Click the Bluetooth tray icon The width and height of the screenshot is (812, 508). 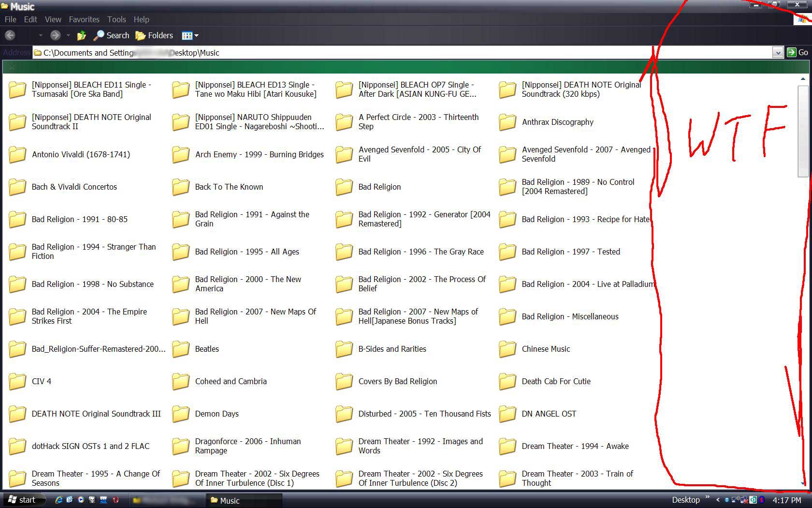[761, 500]
